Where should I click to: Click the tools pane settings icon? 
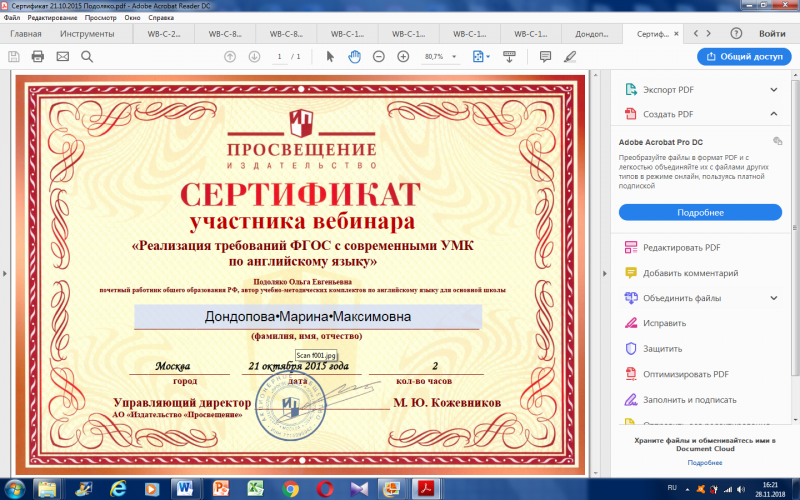click(777, 141)
